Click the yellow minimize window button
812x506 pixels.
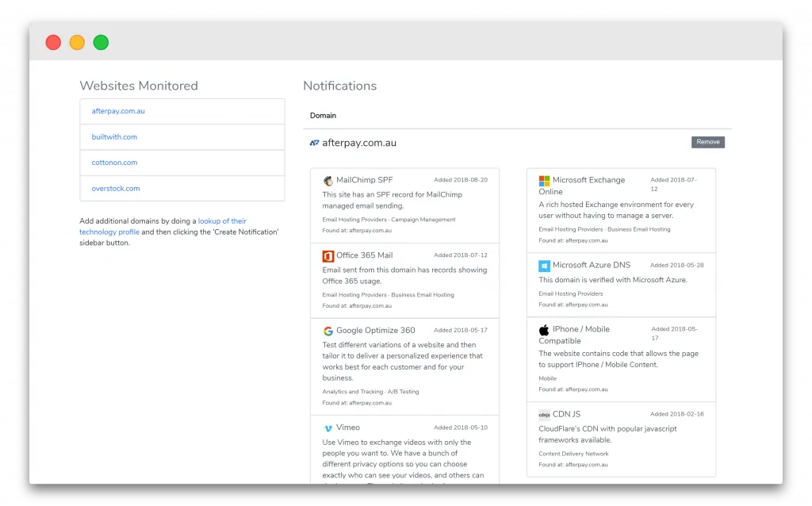tap(77, 42)
